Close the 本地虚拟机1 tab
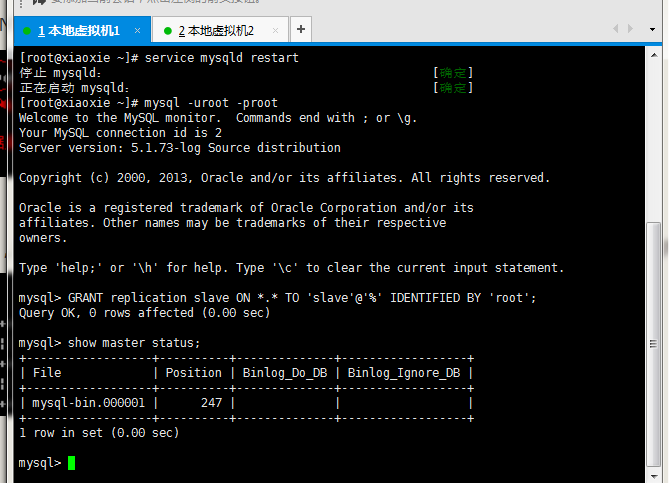Viewport: 669px width, 483px height. [137, 30]
